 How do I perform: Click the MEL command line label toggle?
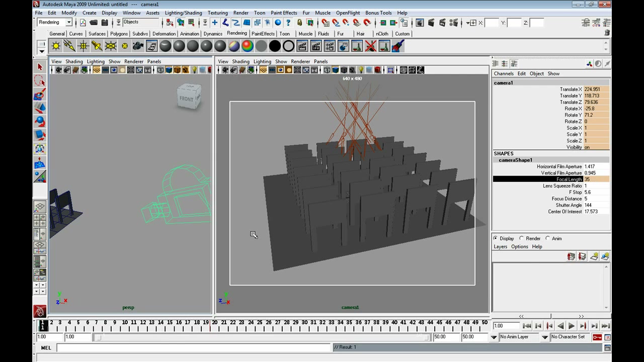click(46, 347)
